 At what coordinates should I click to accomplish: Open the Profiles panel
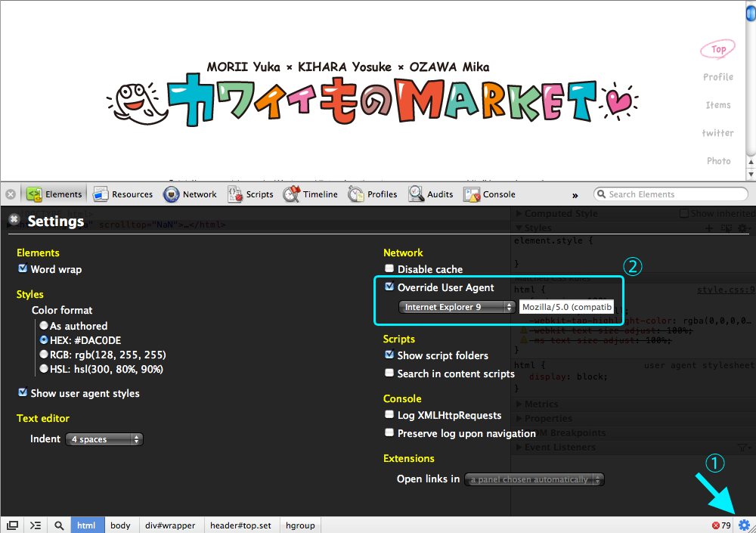372,194
